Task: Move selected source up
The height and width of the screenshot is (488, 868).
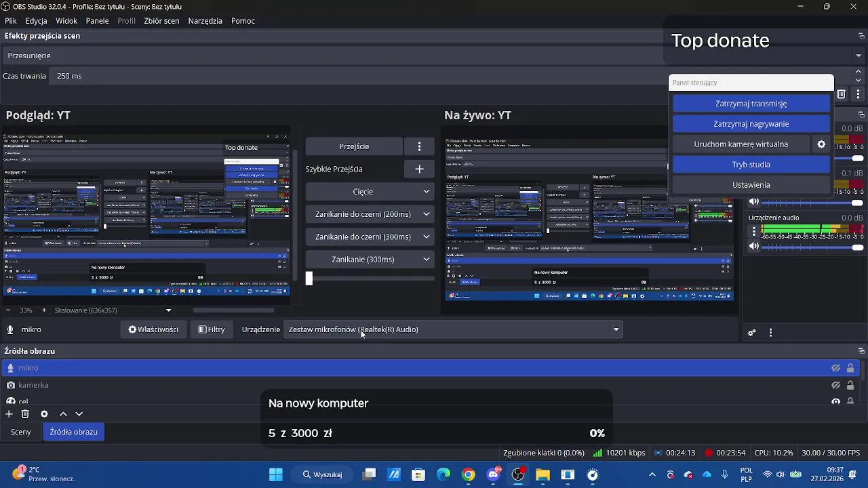Action: tap(63, 414)
